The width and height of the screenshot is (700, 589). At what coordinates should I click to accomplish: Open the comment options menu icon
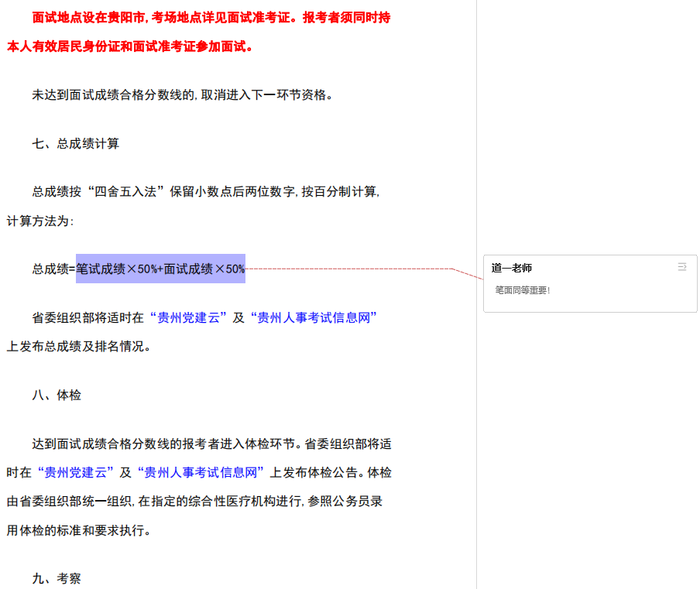tap(682, 267)
